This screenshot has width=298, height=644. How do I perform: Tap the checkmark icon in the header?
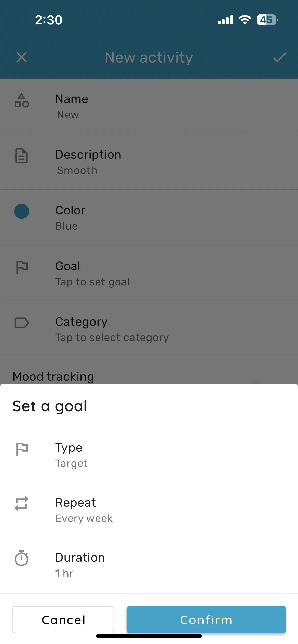click(280, 57)
